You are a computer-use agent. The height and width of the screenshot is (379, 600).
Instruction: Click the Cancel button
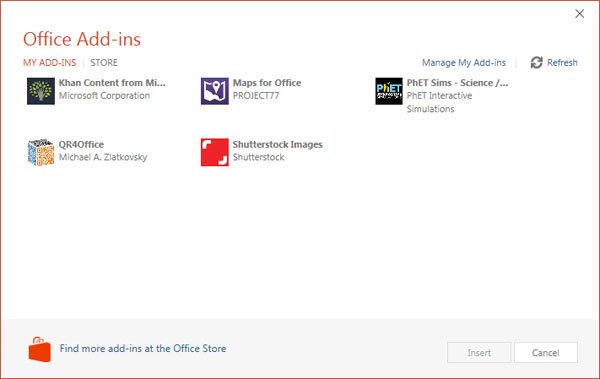pos(546,353)
